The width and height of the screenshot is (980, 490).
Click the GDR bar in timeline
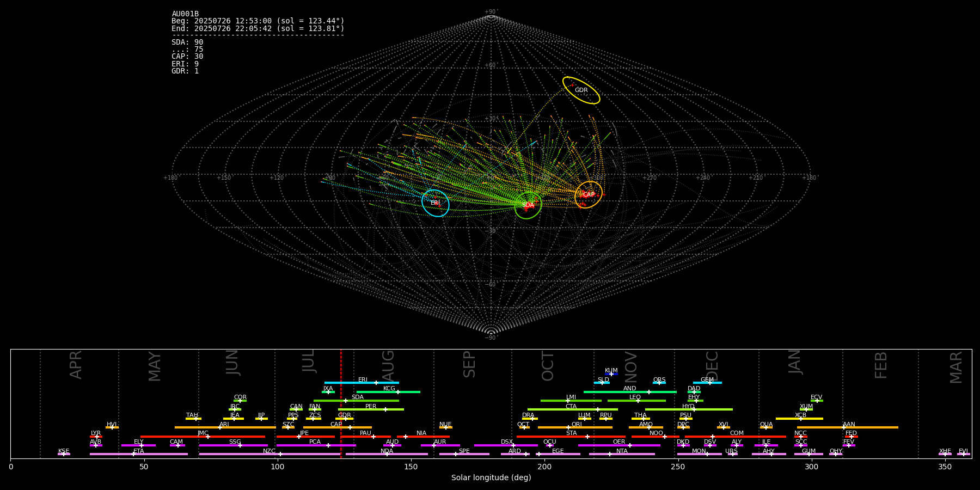point(345,419)
